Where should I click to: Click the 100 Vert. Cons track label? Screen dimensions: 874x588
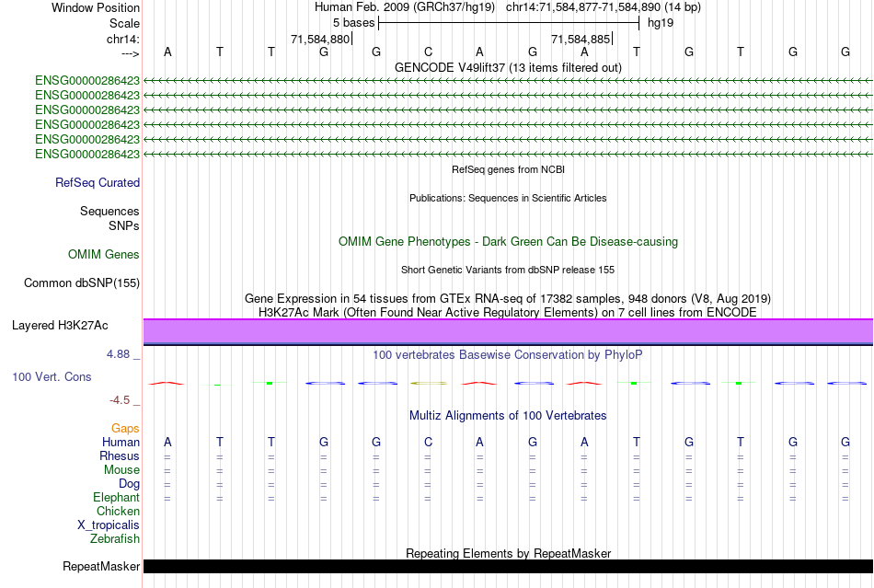(x=52, y=376)
